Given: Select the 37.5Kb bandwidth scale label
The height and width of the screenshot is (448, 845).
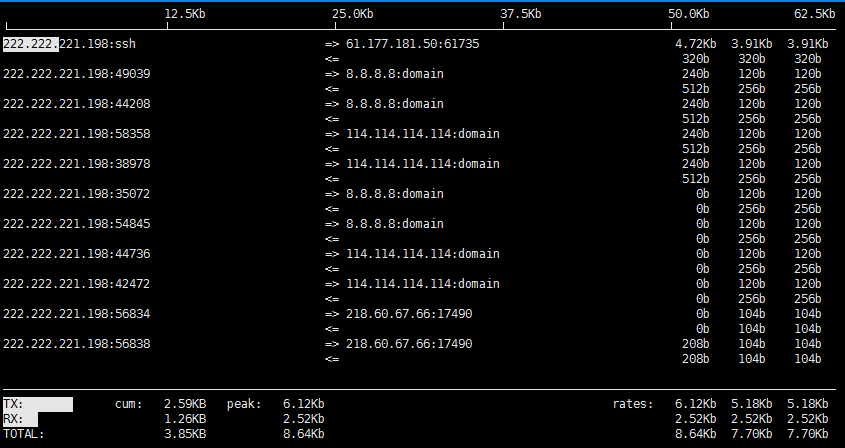Looking at the screenshot, I should coord(520,14).
